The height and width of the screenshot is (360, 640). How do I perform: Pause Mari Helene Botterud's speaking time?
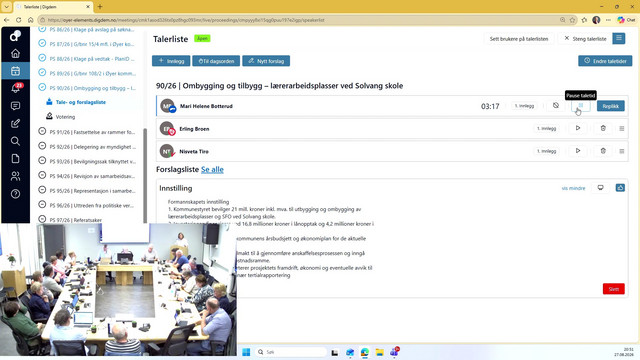[x=580, y=106]
